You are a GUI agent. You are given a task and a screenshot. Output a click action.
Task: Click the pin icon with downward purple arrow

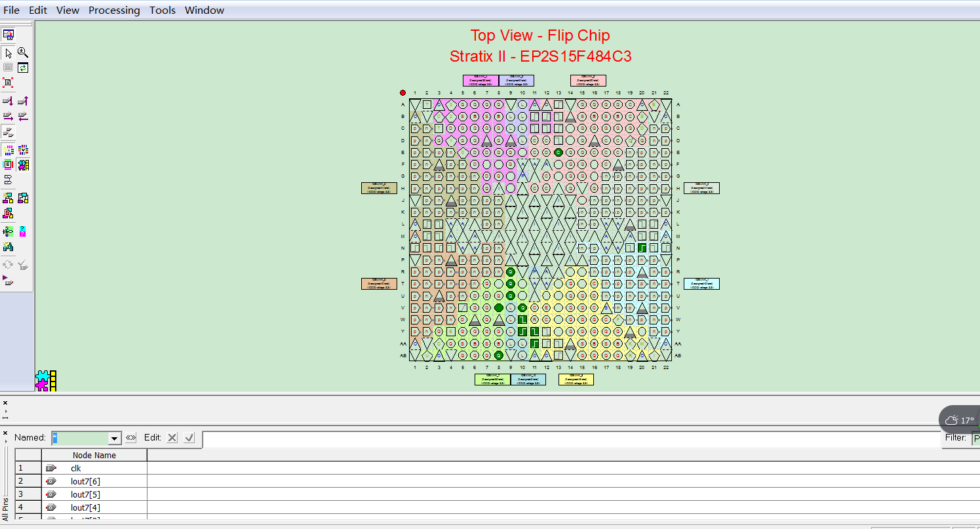(8, 101)
